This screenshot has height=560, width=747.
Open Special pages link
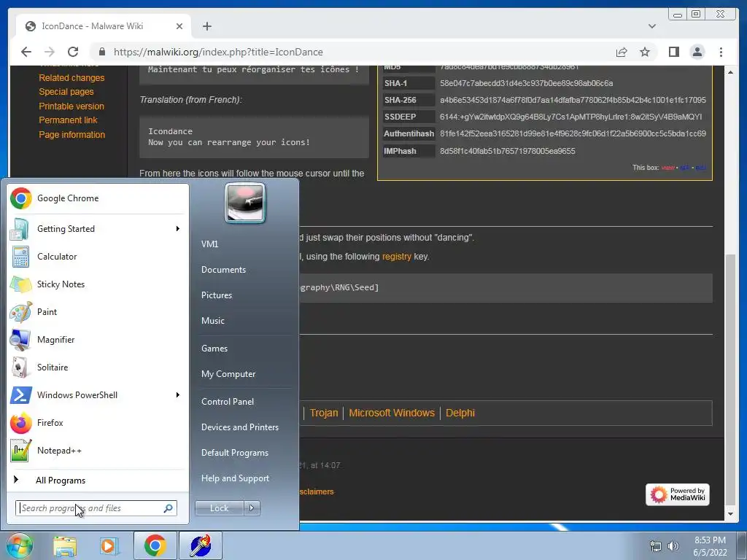click(66, 92)
